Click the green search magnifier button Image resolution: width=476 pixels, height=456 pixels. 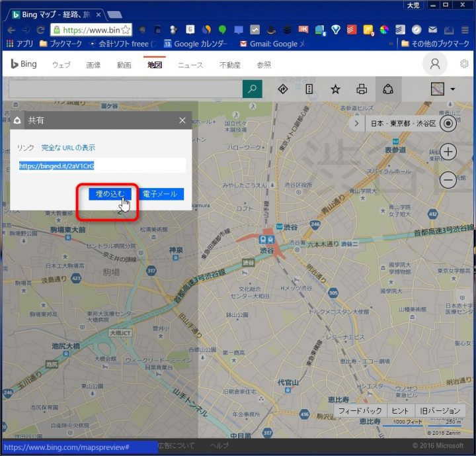coord(253,89)
